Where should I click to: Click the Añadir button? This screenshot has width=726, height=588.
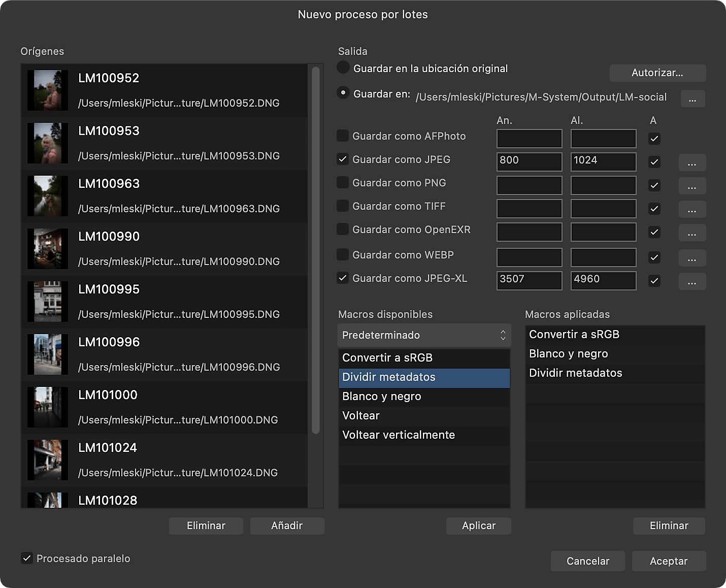(287, 526)
